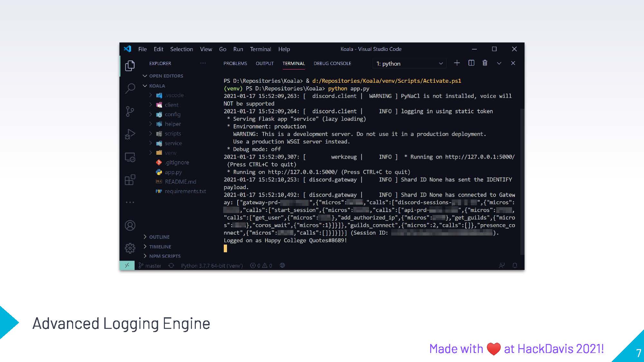The width and height of the screenshot is (644, 362).
Task: Click Python 3.7.7 interpreter in status bar
Action: point(212,265)
